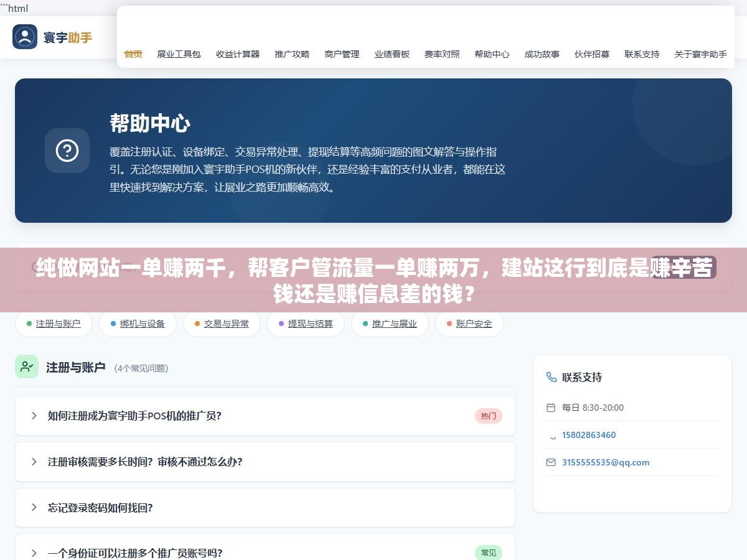Open 成功故事 in navigation
The width and height of the screenshot is (747, 560).
tap(542, 54)
